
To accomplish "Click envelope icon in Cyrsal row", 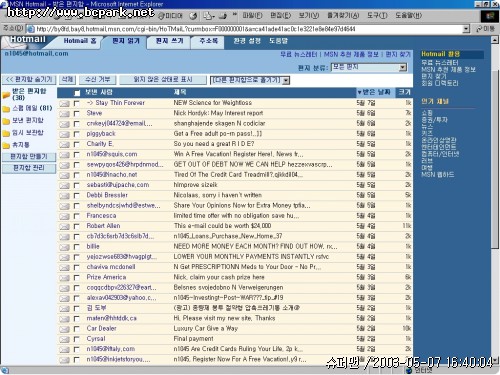I will coord(64,339).
